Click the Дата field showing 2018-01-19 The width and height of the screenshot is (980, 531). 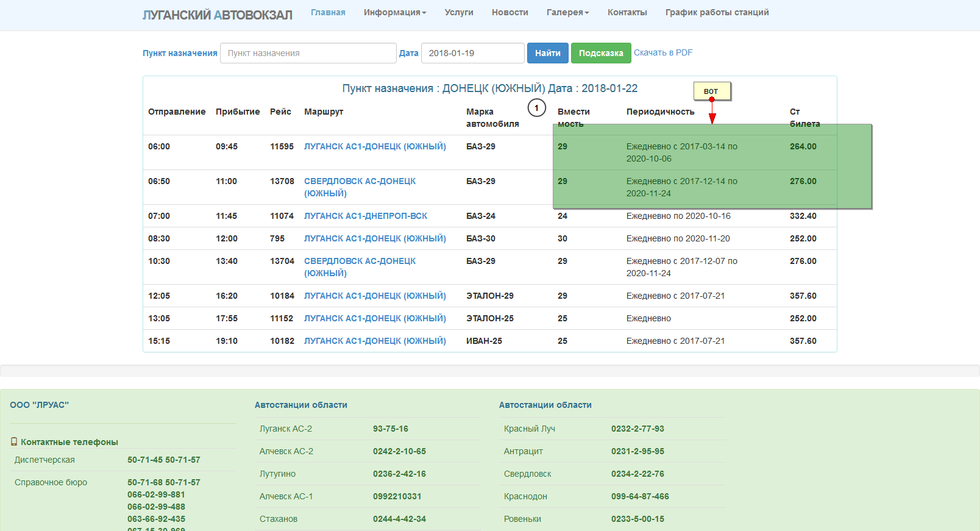[472, 53]
